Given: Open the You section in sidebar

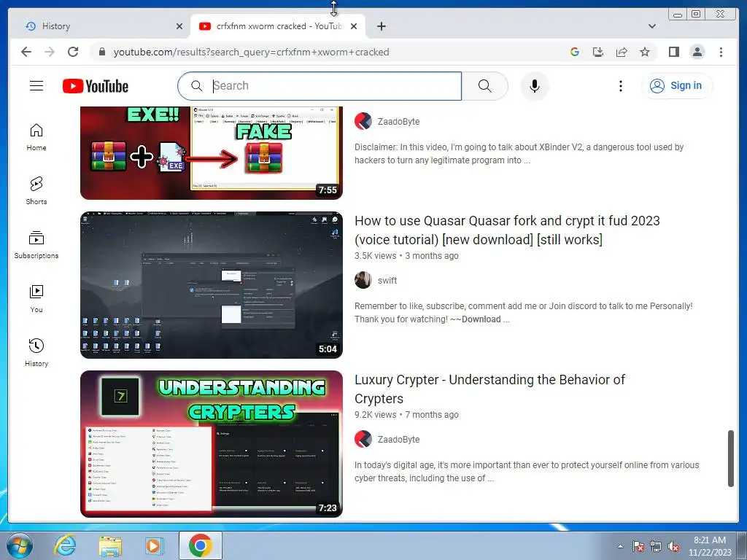Looking at the screenshot, I should point(36,298).
